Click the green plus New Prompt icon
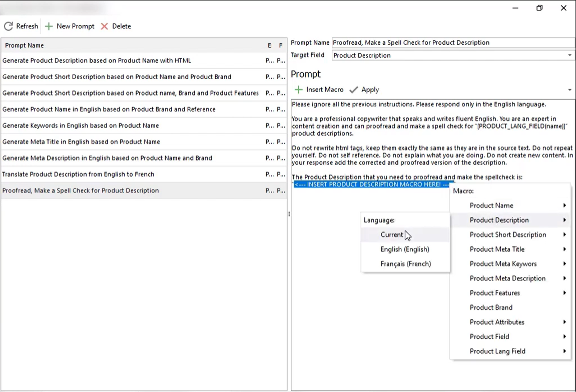Image resolution: width=576 pixels, height=392 pixels. (x=49, y=26)
